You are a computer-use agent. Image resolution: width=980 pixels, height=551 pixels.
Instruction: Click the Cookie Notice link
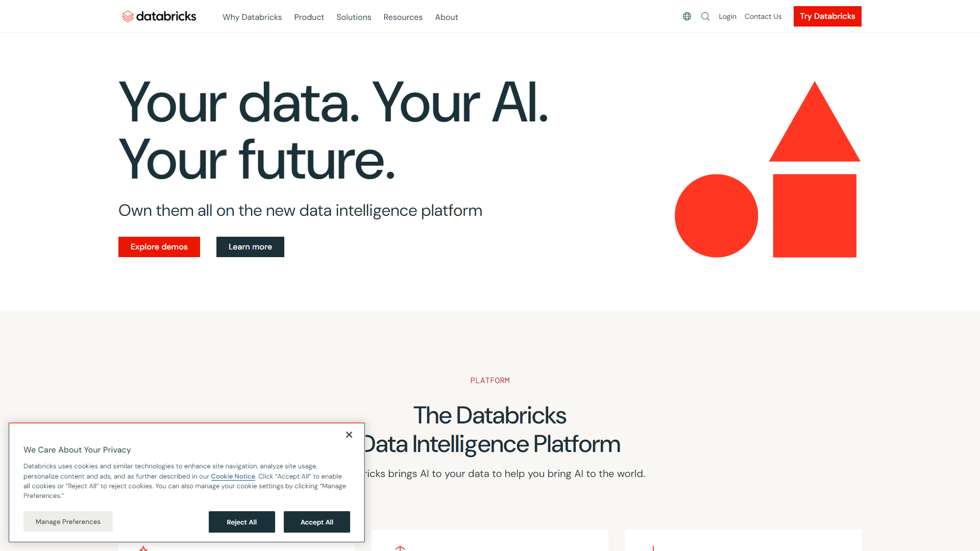coord(233,477)
